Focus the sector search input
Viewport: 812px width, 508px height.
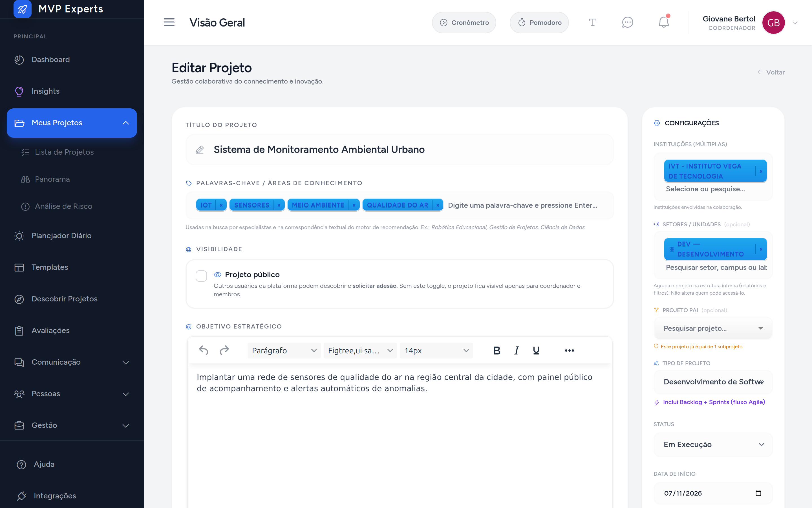(x=715, y=268)
